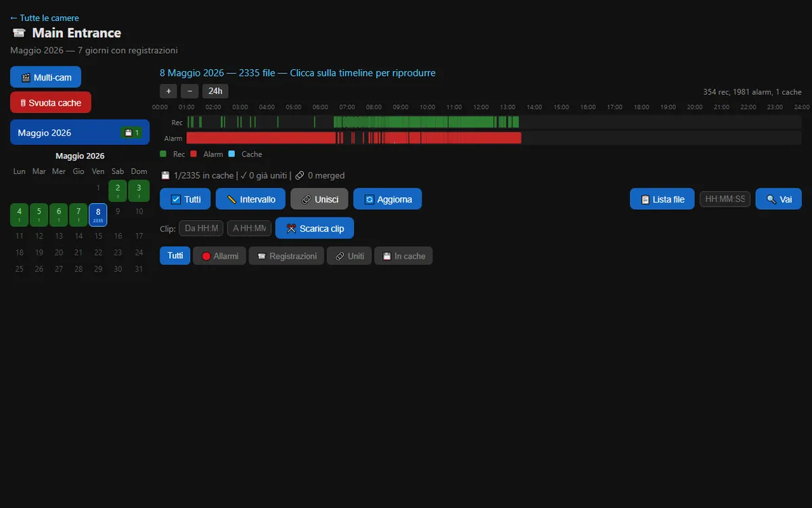Click the red Alarm track on timeline

(x=494, y=137)
